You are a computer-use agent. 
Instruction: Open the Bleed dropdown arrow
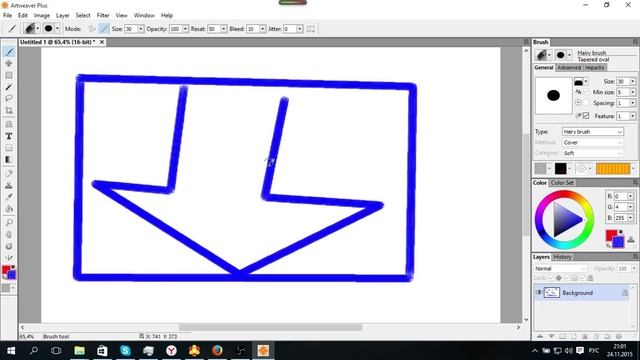262,29
